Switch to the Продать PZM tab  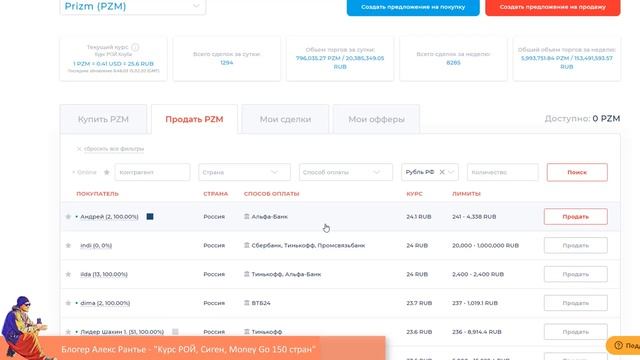click(194, 119)
